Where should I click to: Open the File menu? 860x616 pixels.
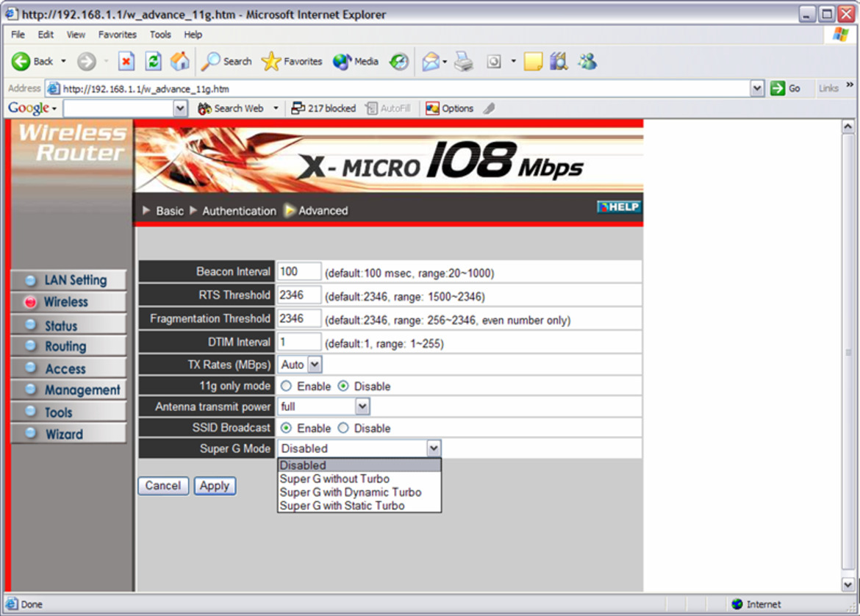click(18, 35)
